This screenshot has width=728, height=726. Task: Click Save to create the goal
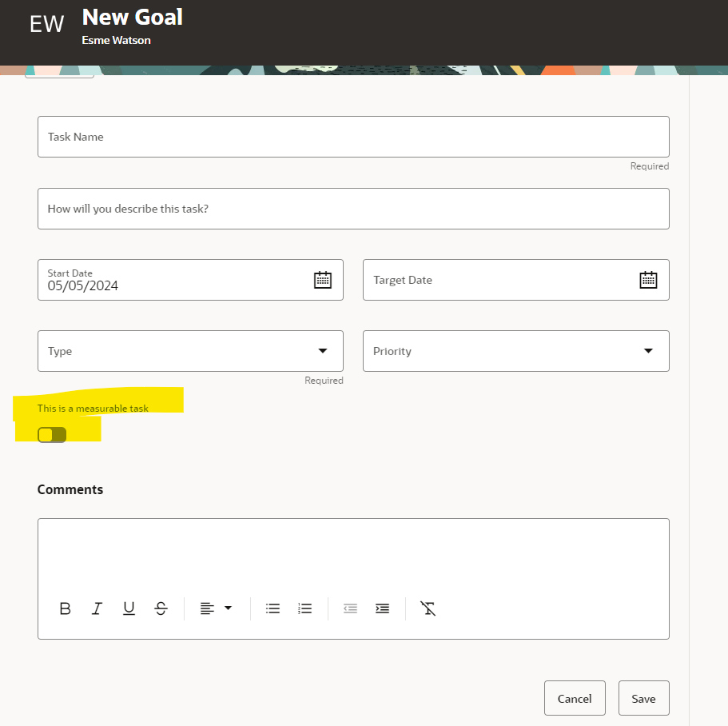click(643, 697)
